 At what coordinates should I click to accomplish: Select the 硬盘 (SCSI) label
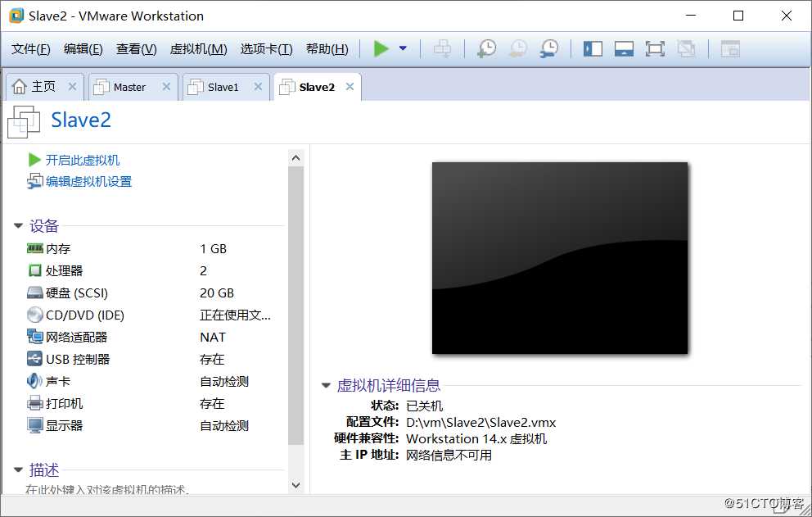pyautogui.click(x=77, y=293)
